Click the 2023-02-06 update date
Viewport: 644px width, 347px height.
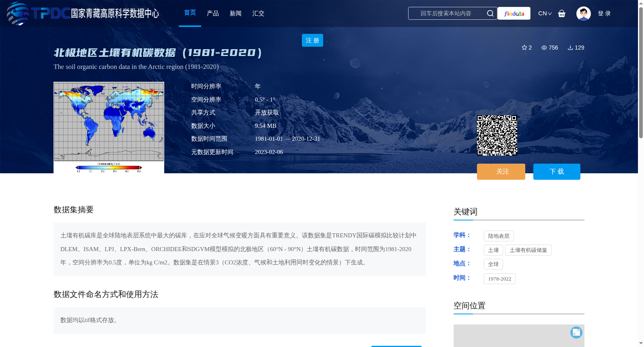269,152
